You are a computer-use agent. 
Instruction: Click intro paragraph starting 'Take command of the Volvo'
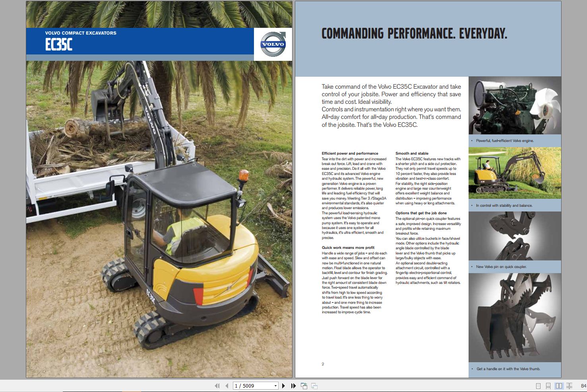tap(391, 105)
